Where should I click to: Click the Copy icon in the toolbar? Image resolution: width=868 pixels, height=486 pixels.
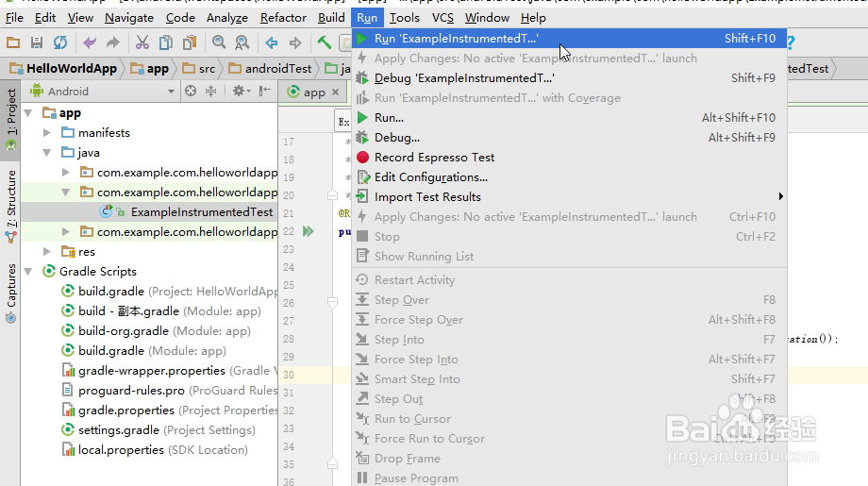click(165, 42)
